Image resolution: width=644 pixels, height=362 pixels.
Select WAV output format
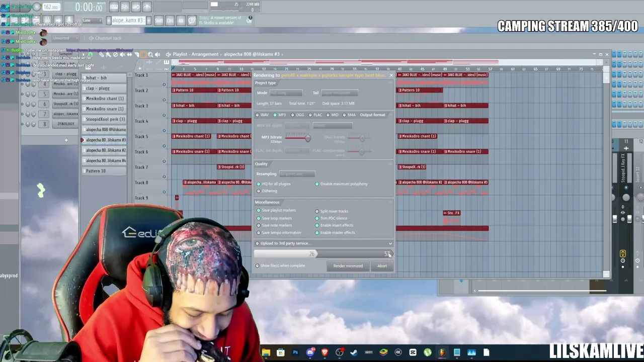[262, 115]
